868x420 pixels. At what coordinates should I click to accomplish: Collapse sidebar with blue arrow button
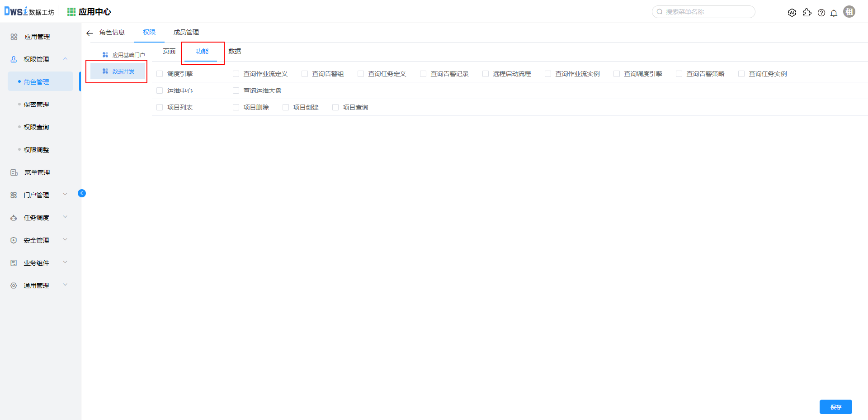(82, 193)
